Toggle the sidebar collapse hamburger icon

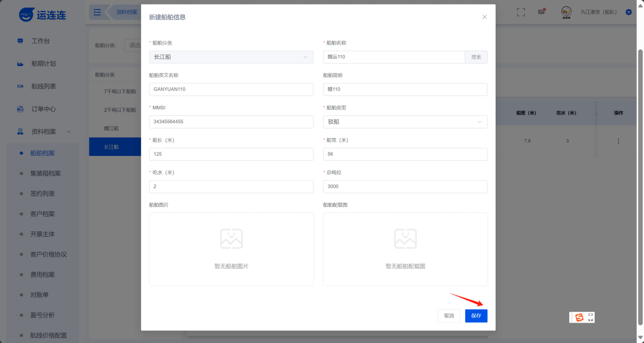coord(98,12)
